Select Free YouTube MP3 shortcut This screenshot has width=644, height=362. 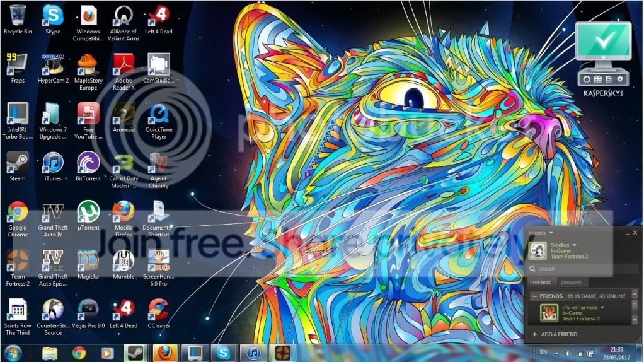click(x=88, y=121)
